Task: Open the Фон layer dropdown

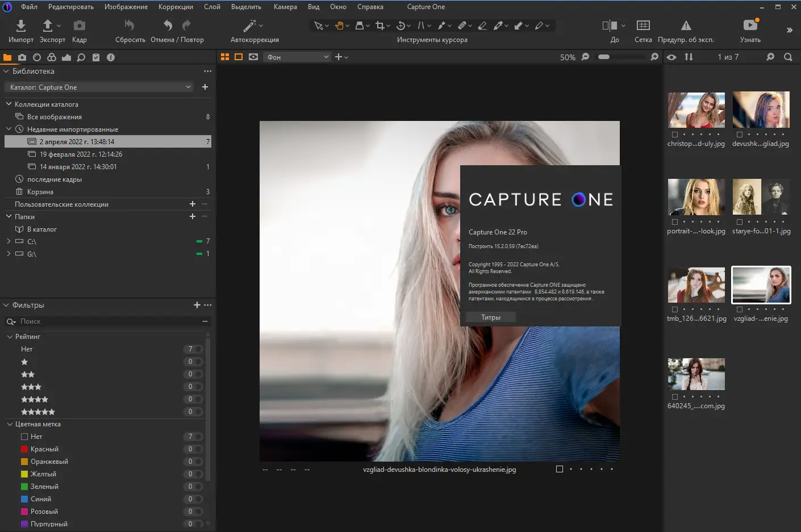Action: (297, 57)
